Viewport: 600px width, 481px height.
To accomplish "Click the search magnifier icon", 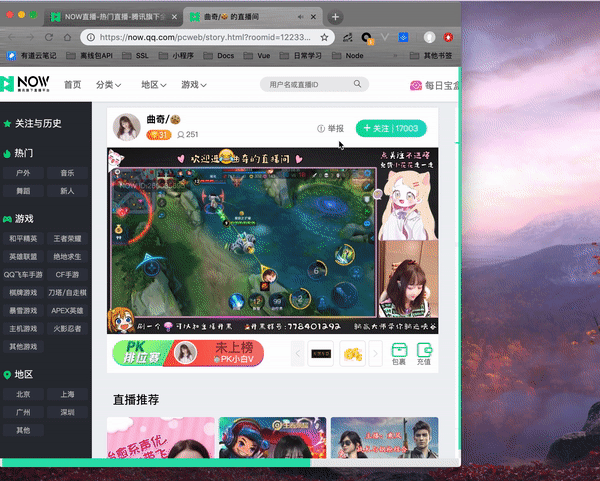I will [x=357, y=84].
